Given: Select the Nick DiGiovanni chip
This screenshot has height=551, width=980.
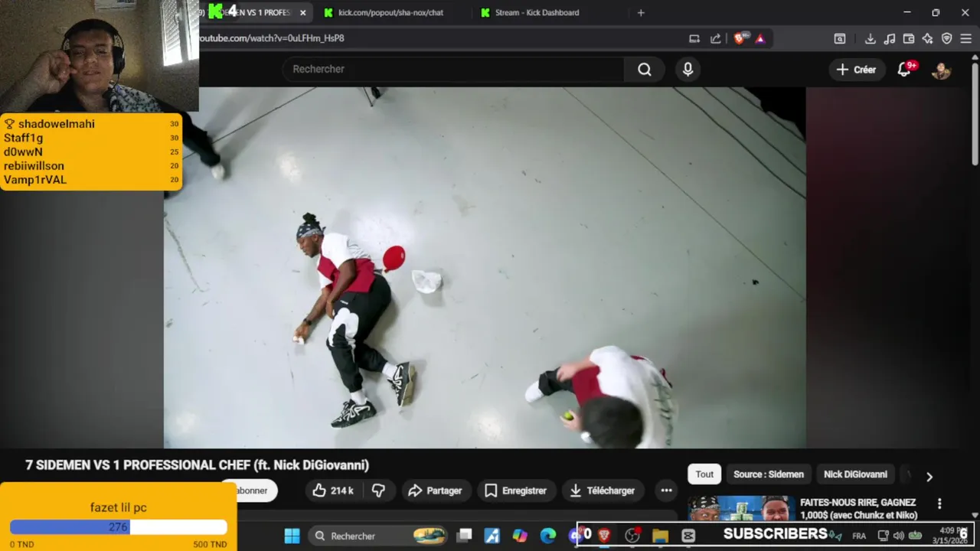Looking at the screenshot, I should click(855, 474).
